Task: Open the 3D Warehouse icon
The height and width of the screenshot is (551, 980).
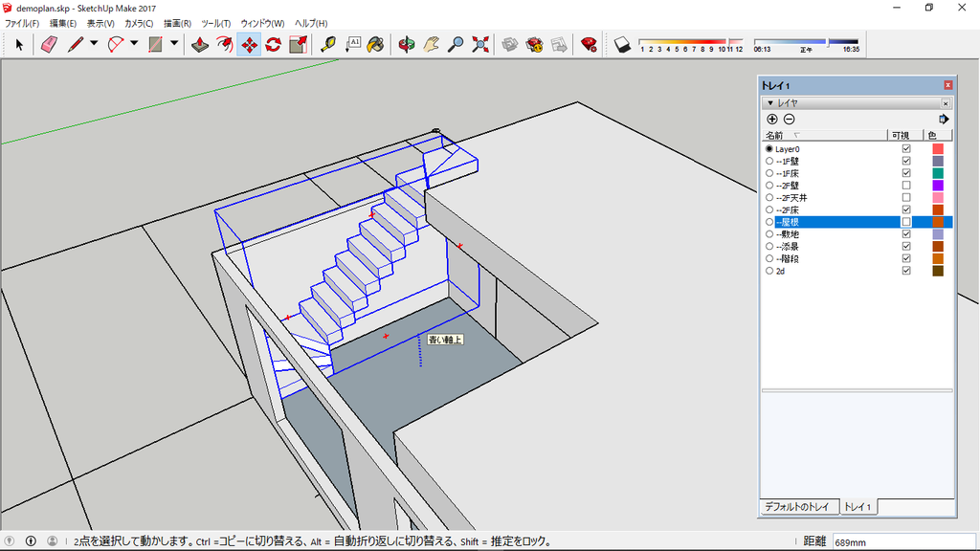Action: 510,44
